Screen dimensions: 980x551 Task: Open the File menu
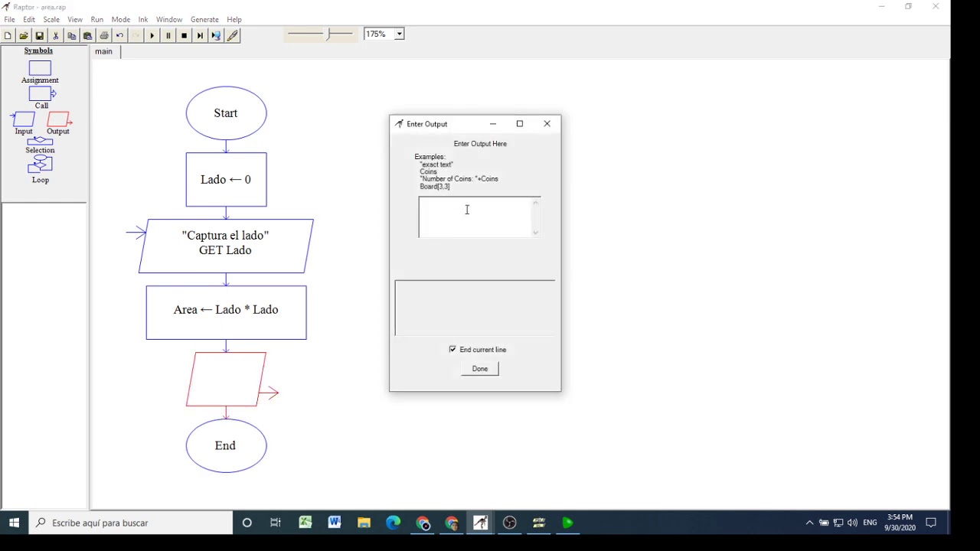9,19
